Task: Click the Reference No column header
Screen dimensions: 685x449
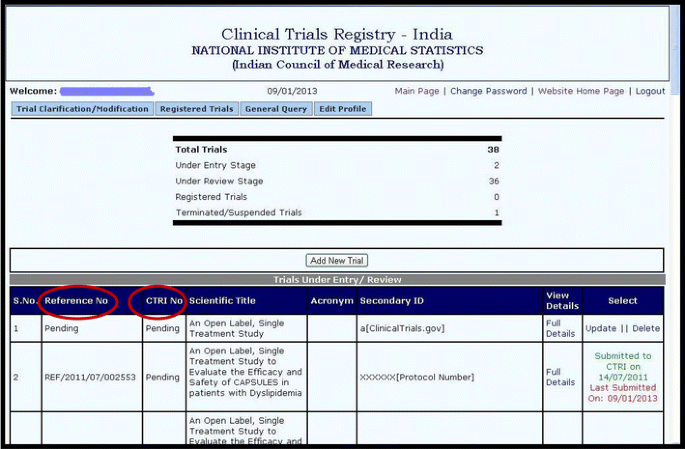Action: tap(76, 300)
